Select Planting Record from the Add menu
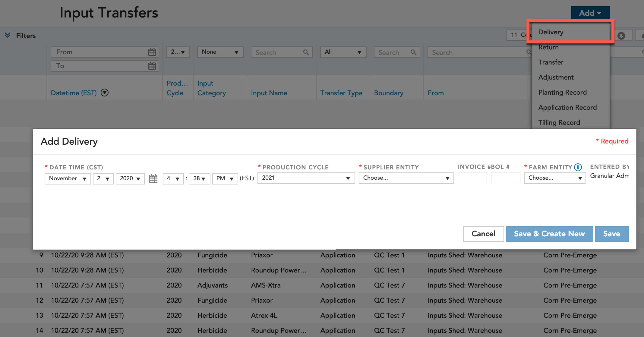644x337 pixels. tap(570, 92)
